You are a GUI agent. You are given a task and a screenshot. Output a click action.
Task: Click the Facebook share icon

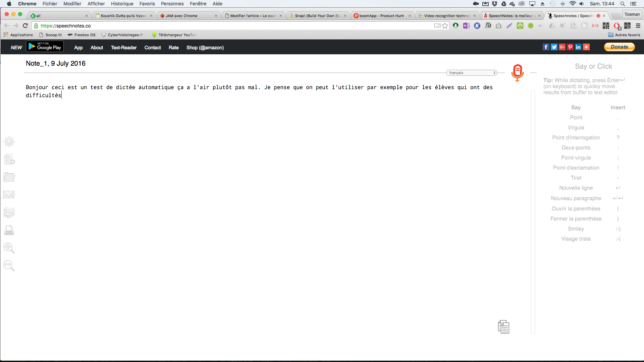[x=546, y=47]
